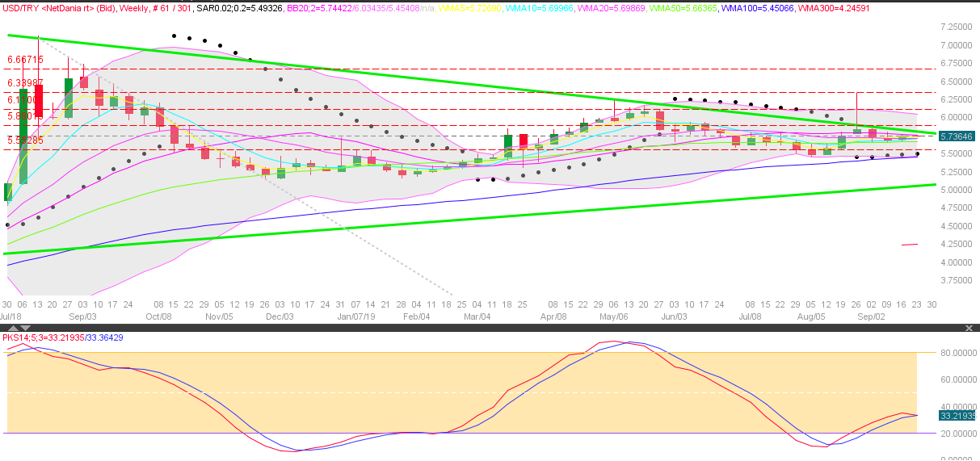Screen dimensions: 980x461
Task: Select the 6.66715 Fibonacci level label
Action: click(x=25, y=60)
